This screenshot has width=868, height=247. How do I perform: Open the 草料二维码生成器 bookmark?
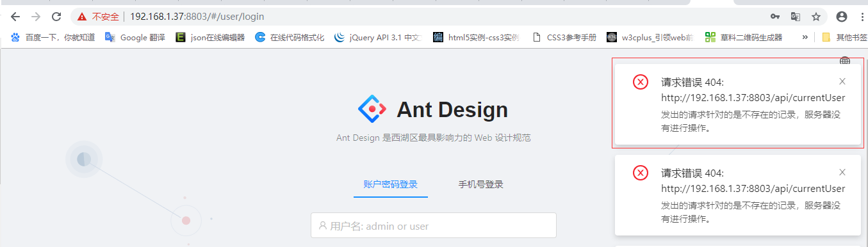pos(744,37)
